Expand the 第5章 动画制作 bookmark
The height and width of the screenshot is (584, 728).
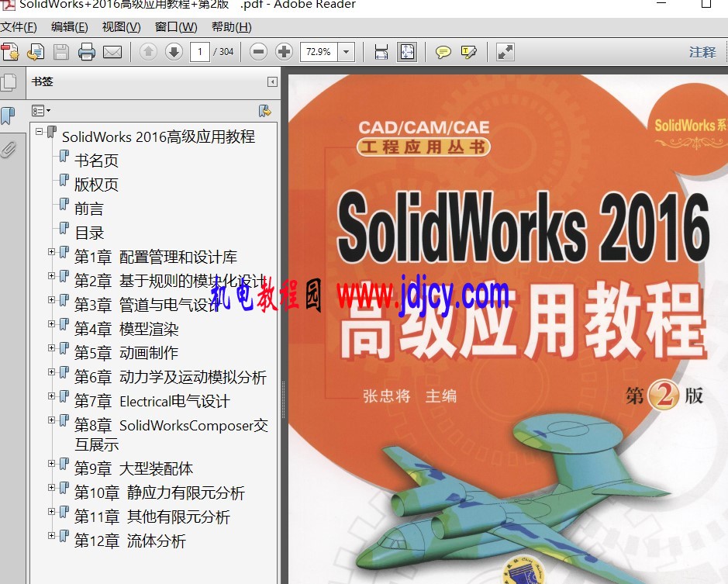(51, 348)
